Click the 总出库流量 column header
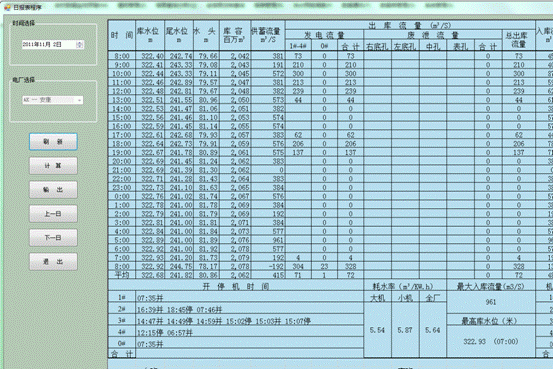553x369 pixels. [x=518, y=40]
